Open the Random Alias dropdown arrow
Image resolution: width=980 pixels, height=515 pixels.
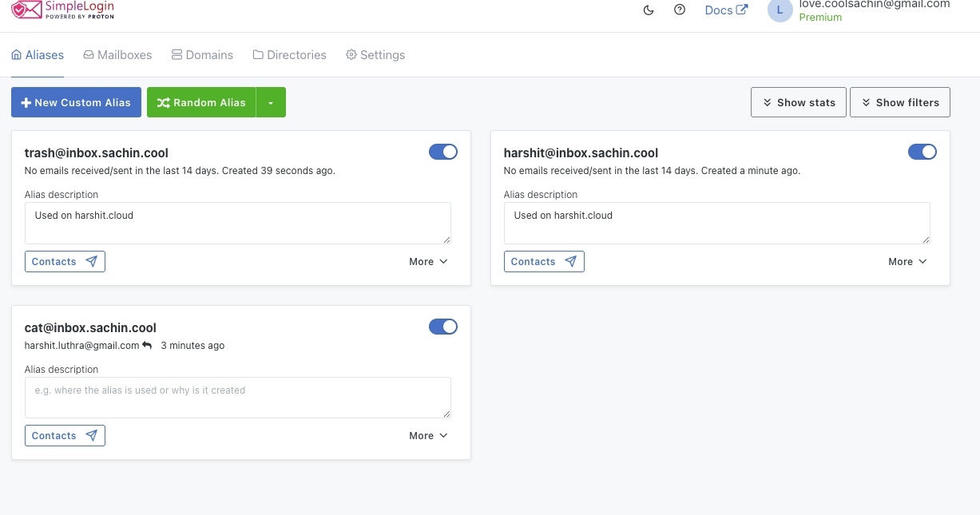coord(271,102)
